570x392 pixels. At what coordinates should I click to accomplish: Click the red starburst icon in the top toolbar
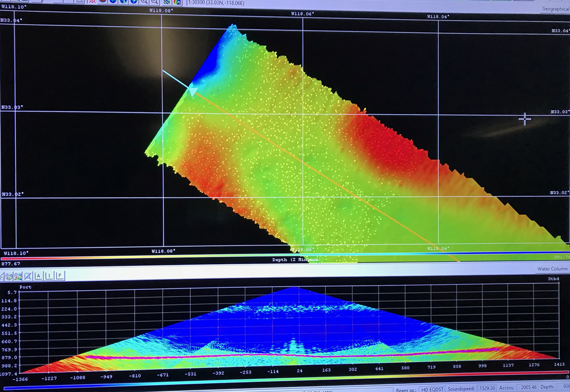92,1
